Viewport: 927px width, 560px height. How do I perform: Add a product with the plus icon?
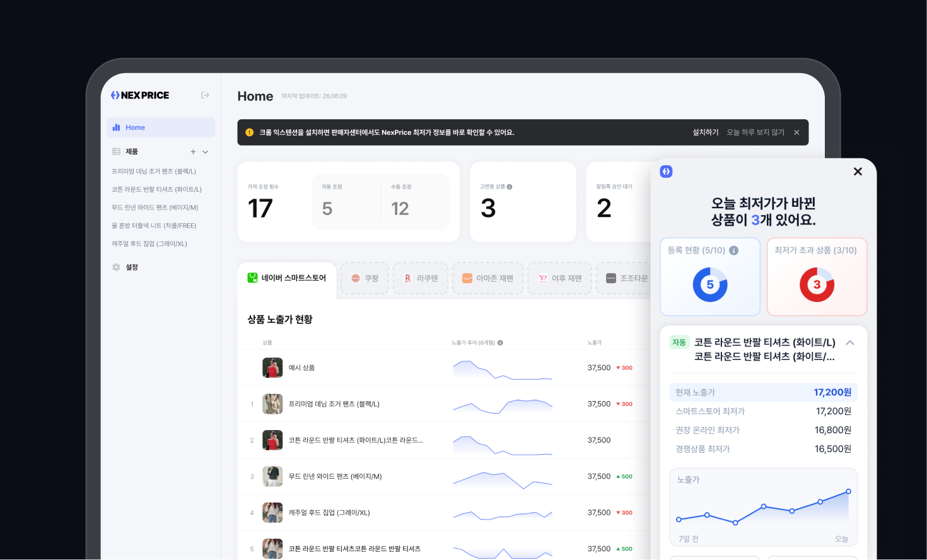tap(193, 151)
